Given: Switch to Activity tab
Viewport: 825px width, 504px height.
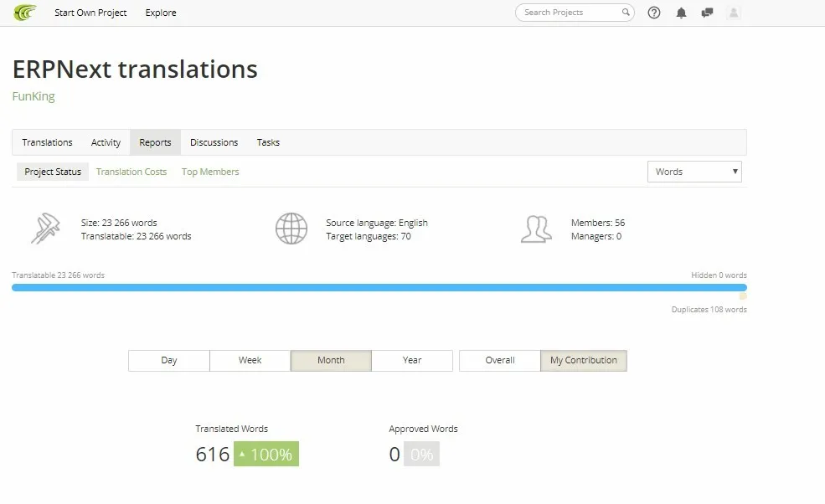Looking at the screenshot, I should pyautogui.click(x=106, y=142).
